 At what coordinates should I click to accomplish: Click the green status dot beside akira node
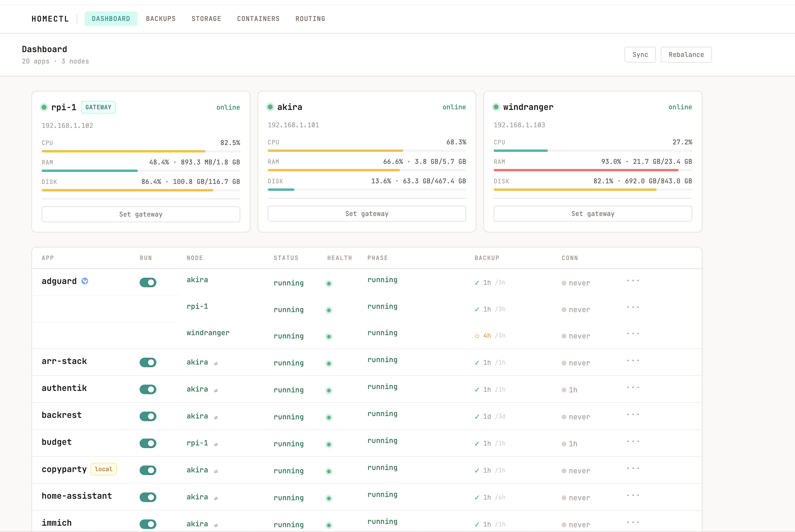[270, 107]
